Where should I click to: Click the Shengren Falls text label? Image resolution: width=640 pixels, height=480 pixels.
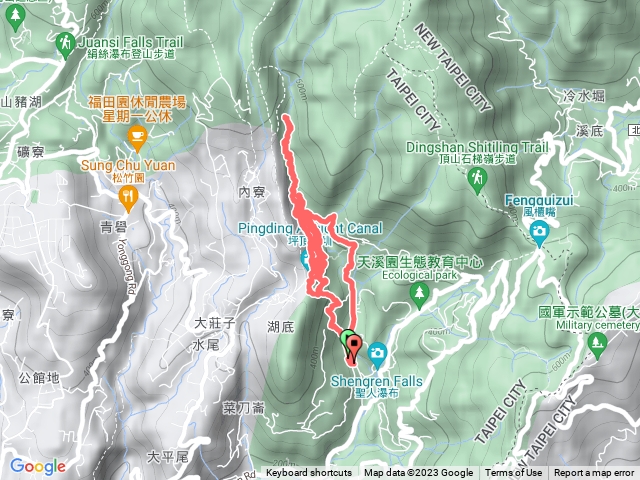point(376,386)
